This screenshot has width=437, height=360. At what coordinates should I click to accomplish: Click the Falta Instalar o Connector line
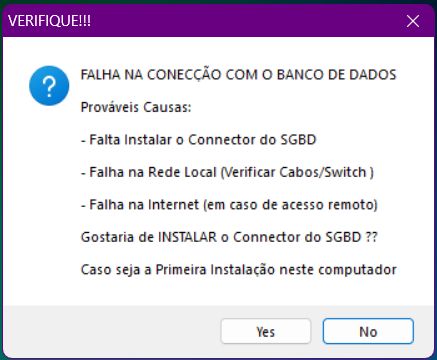tap(198, 139)
